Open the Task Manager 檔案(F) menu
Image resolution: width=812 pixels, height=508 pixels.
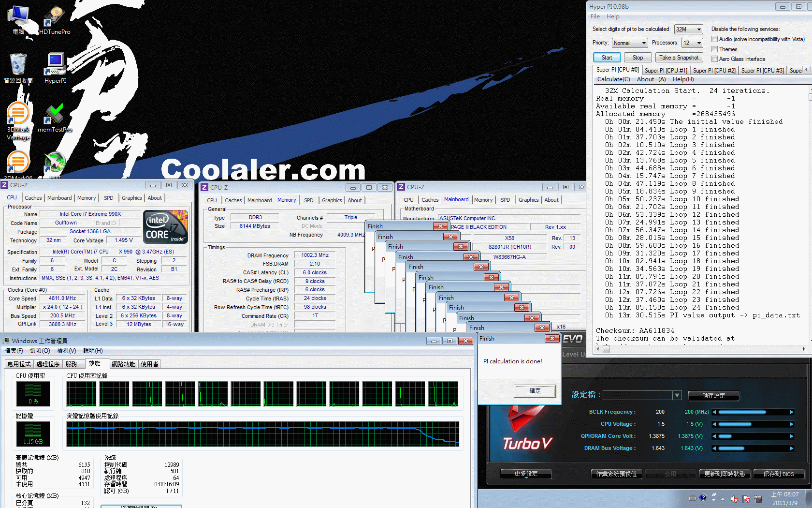pyautogui.click(x=14, y=351)
